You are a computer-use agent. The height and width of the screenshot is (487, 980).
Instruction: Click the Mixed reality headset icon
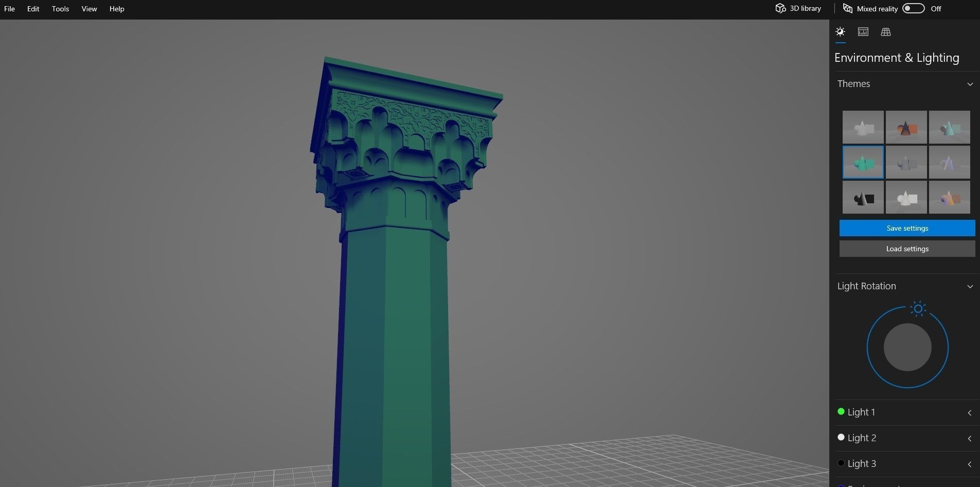pyautogui.click(x=848, y=8)
